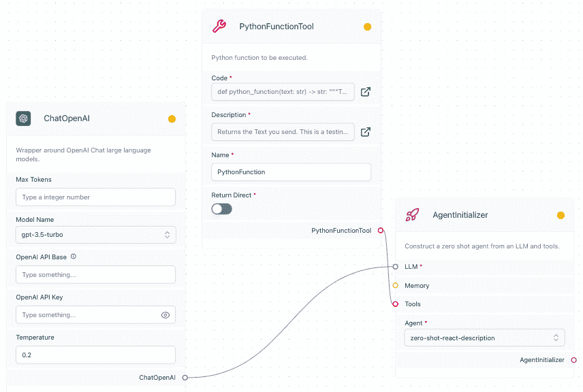Click the 'AgentInitializer' output label
The image size is (583, 392).
(x=542, y=360)
